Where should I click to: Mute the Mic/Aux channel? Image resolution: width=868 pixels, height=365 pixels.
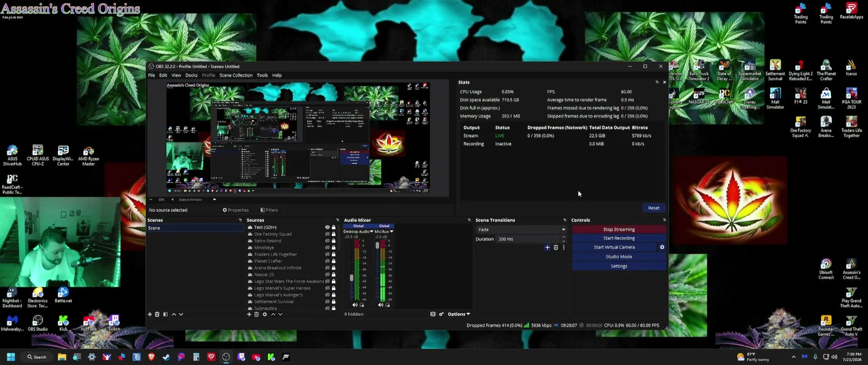click(x=381, y=305)
